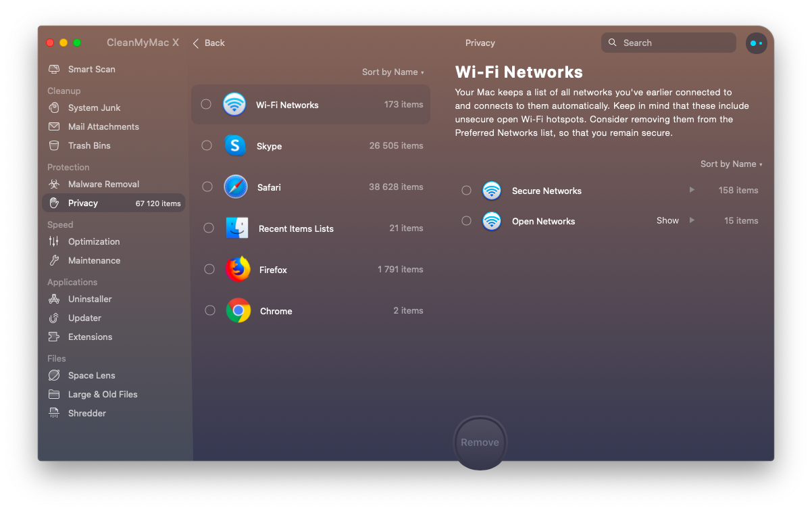This screenshot has width=812, height=511.
Task: Open the Space Lens module
Action: tap(91, 375)
